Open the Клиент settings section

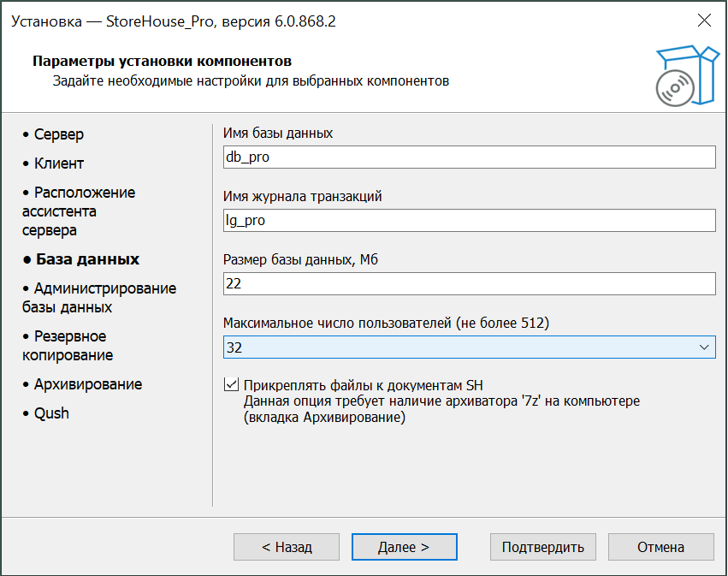tap(58, 163)
